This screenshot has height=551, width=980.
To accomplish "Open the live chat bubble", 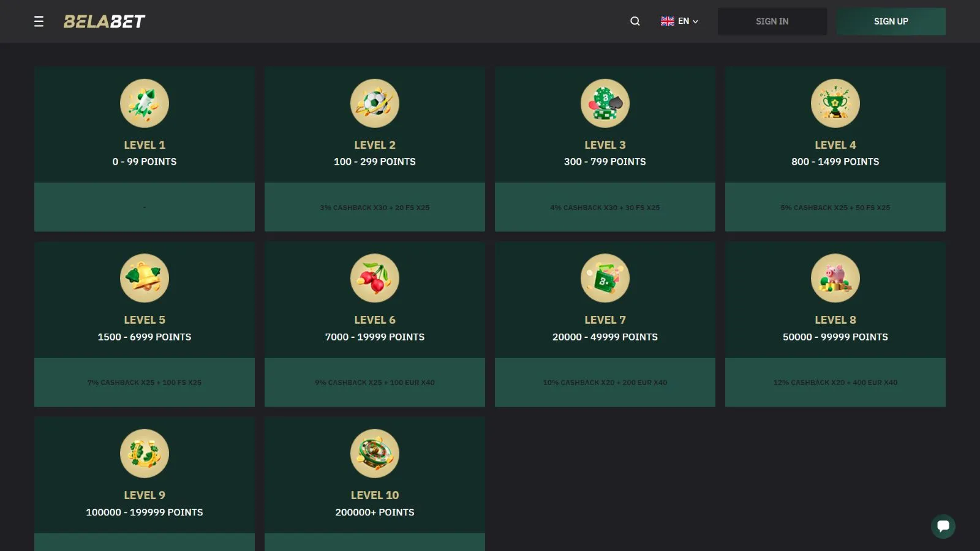I will pos(943,526).
